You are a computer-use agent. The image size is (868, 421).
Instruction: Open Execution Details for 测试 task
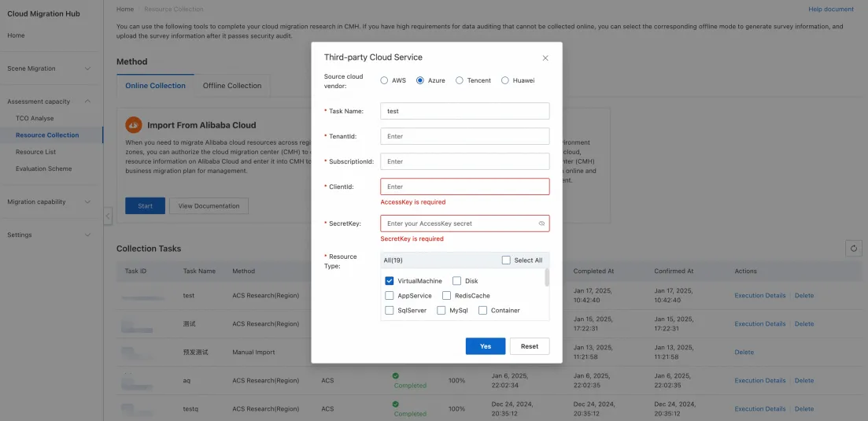point(760,323)
